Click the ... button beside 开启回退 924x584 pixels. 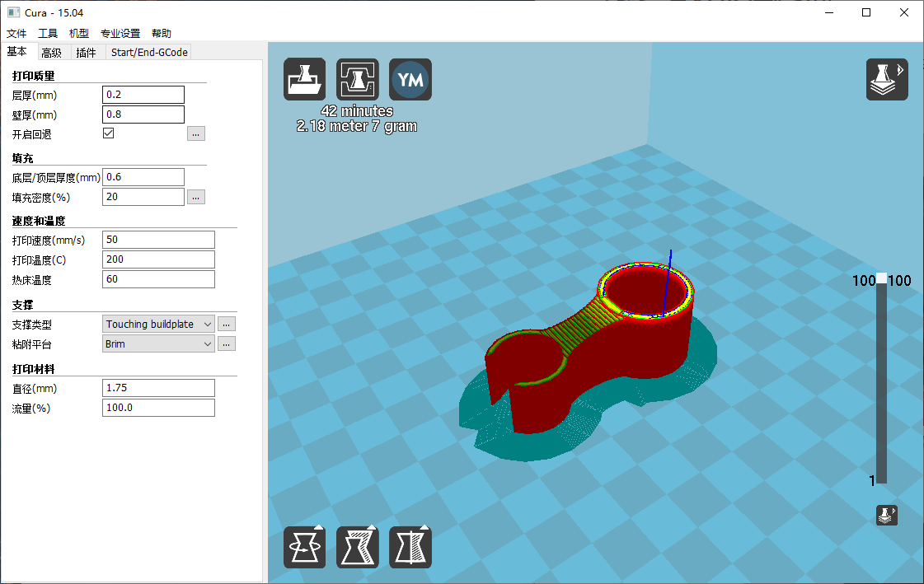coord(195,133)
